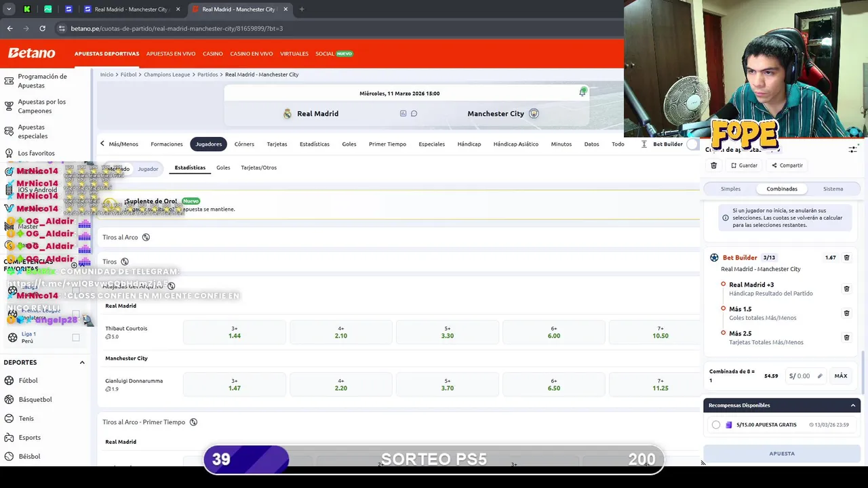Click Guardar bet slip button

pyautogui.click(x=744, y=165)
